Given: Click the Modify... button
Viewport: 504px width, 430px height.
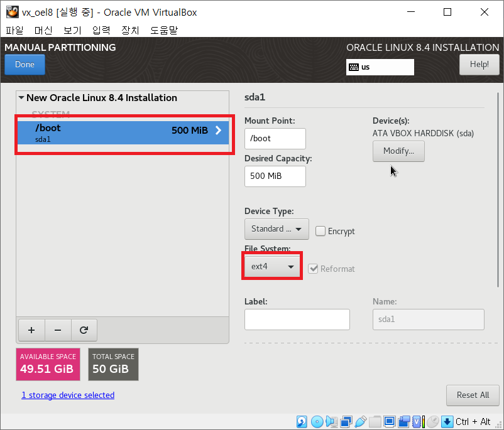Looking at the screenshot, I should click(x=398, y=151).
